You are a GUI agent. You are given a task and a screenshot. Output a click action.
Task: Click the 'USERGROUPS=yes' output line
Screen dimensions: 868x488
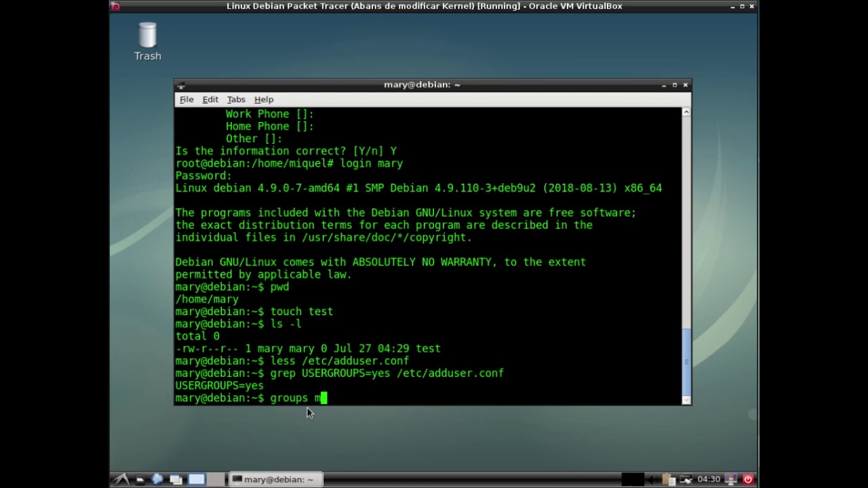point(220,386)
